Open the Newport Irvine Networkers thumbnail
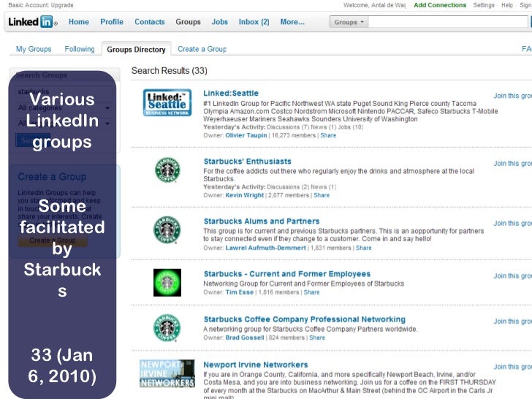The width and height of the screenshot is (532, 399). click(167, 373)
